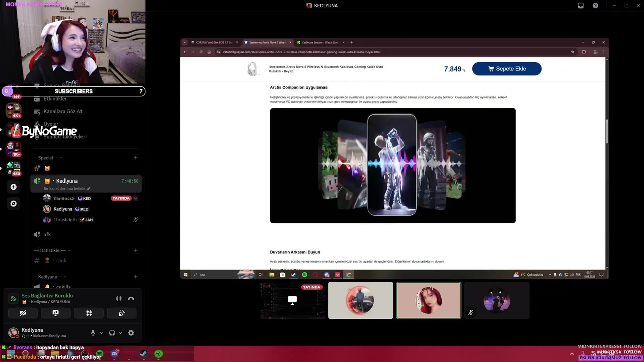
Task: Toggle camera on in voice panel
Action: [x=23, y=313]
